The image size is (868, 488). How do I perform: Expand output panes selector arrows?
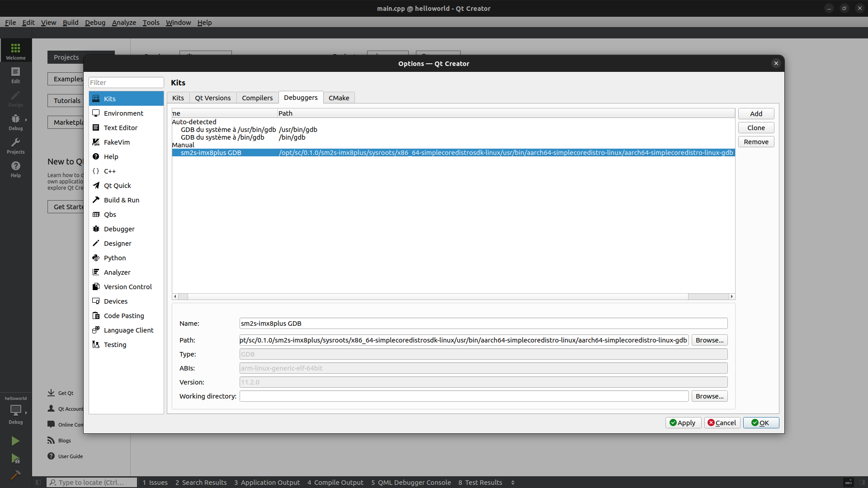513,483
